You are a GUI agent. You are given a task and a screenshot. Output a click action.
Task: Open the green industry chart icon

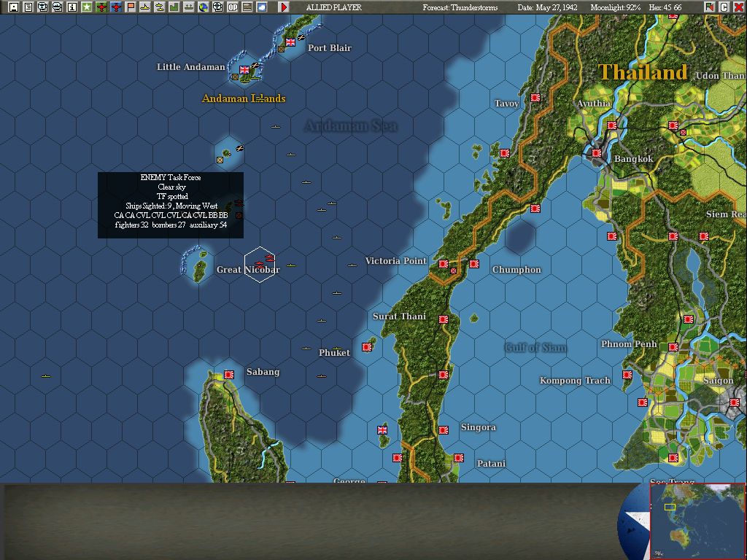pos(174,7)
